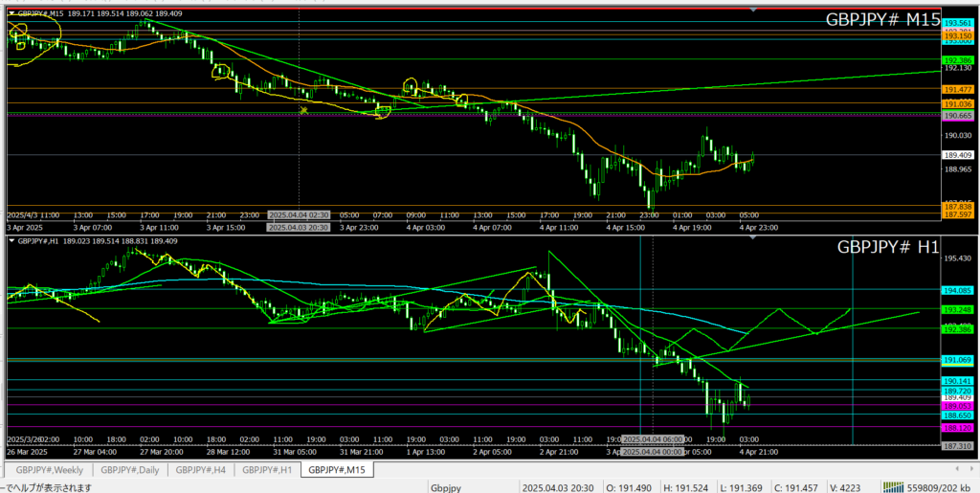Click the 192.386 green label on H1 chart

(x=956, y=328)
